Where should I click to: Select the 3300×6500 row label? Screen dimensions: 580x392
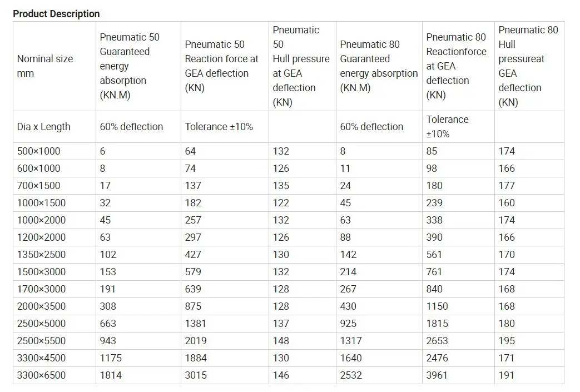(41, 375)
